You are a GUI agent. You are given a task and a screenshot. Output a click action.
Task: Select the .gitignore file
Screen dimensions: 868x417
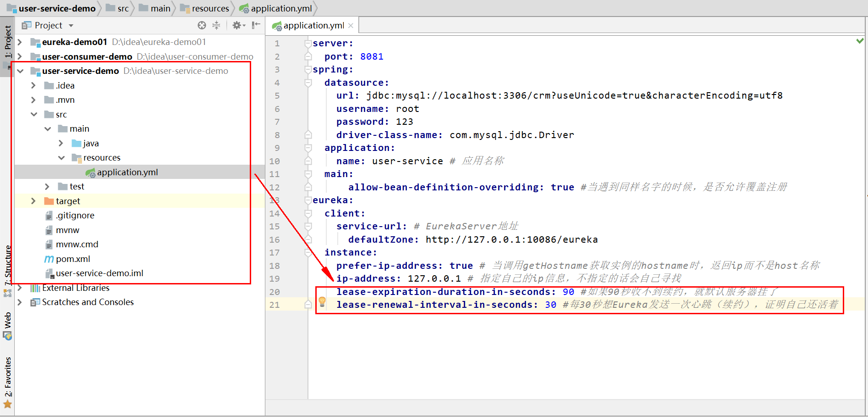(x=70, y=216)
